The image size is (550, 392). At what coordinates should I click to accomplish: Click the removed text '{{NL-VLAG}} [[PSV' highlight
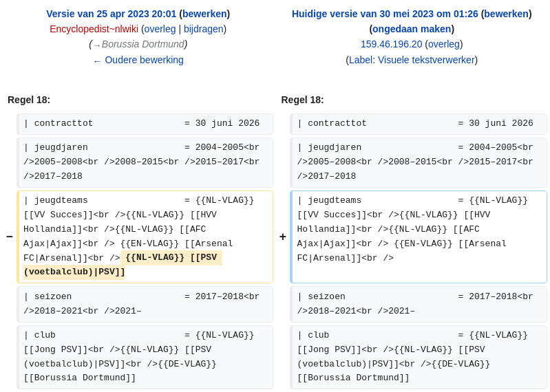171,258
